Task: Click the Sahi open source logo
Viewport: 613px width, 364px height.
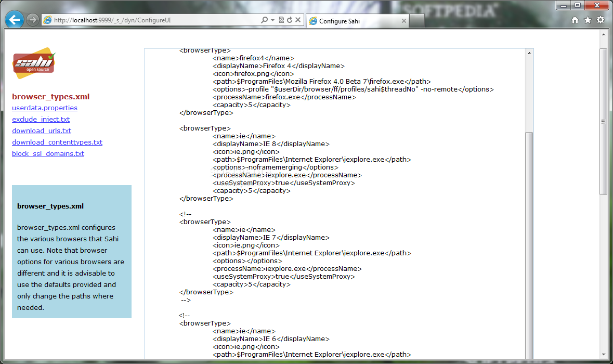Action: (x=34, y=63)
